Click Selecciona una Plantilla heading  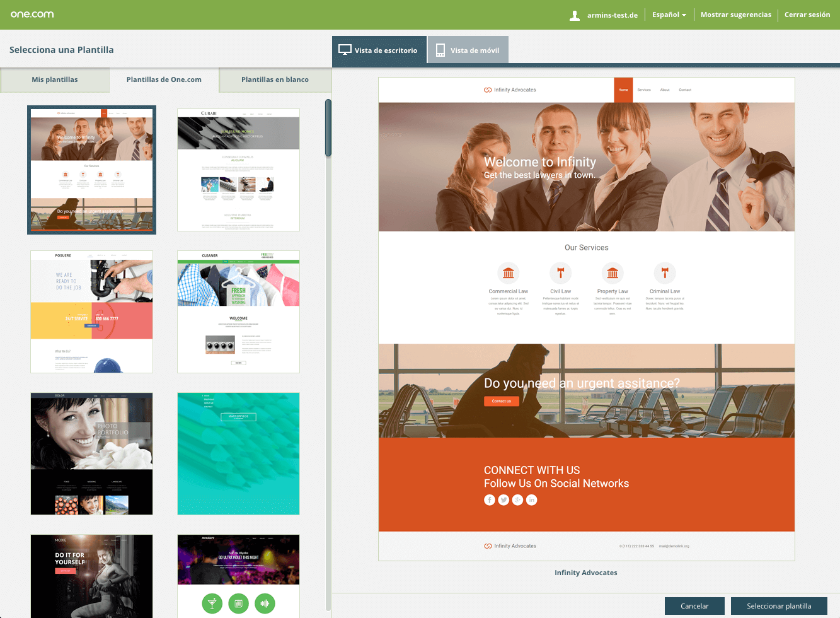point(62,50)
